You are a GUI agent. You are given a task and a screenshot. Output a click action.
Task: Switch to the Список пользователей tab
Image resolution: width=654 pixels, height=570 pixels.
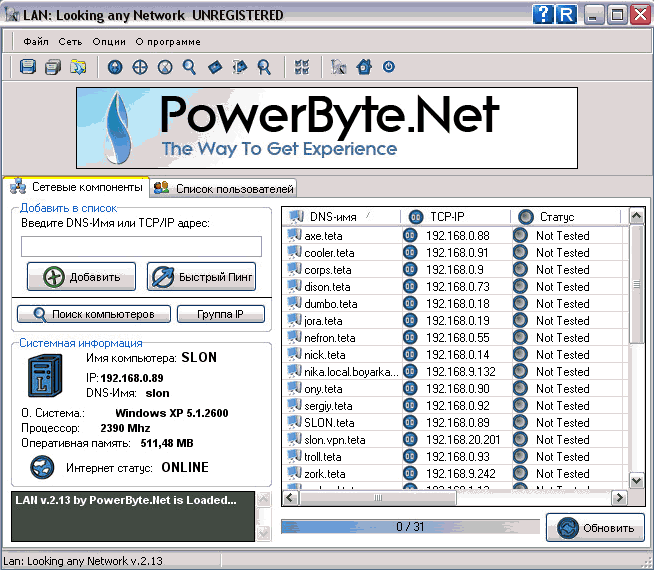coord(223,188)
